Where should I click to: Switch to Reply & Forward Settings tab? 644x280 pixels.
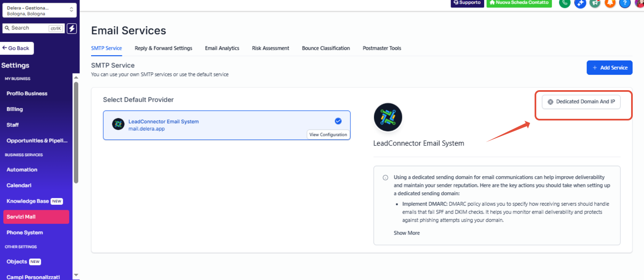[163, 48]
